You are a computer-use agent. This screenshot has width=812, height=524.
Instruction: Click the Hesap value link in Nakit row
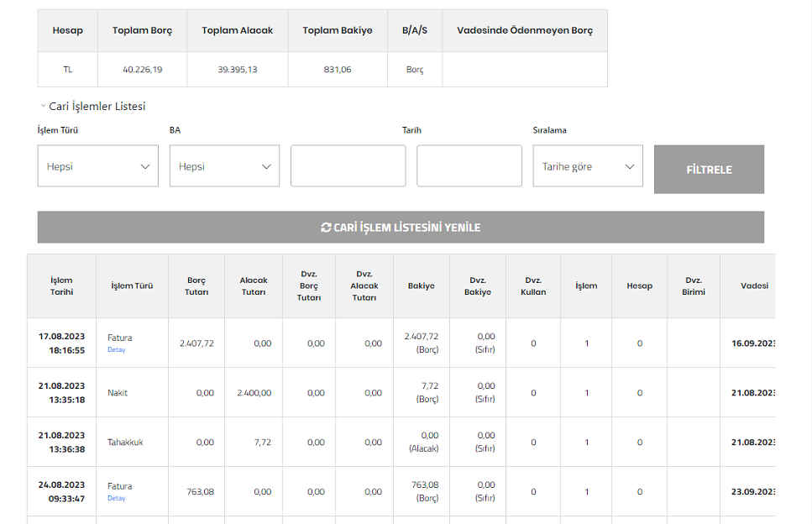[x=639, y=393]
